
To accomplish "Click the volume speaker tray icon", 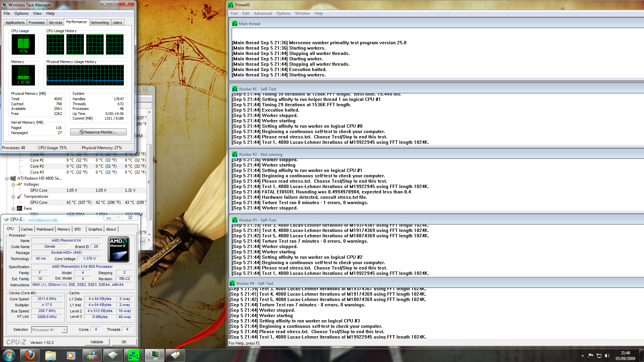I will [x=607, y=356].
